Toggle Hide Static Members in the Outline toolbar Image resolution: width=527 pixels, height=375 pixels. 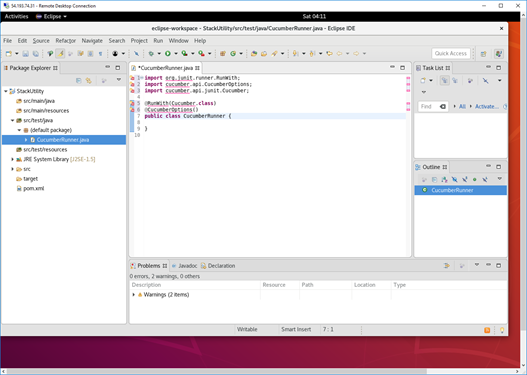coord(464,180)
